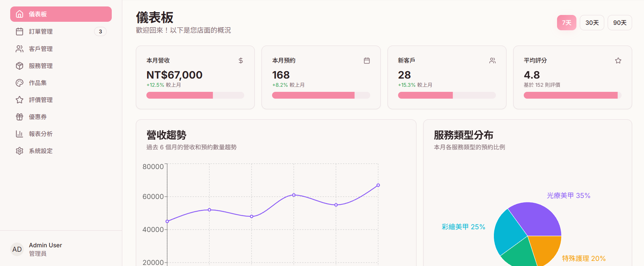The height and width of the screenshot is (266, 644).
Task: Click the Admin User name
Action: [x=46, y=245]
